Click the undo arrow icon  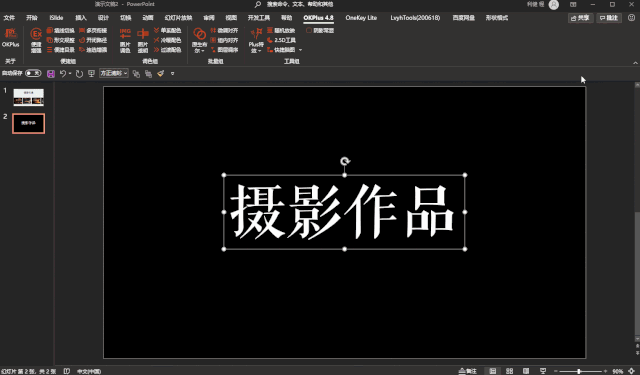click(x=62, y=73)
